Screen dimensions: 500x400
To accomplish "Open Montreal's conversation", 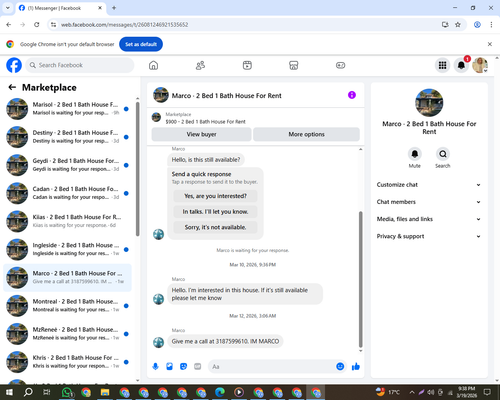I will (68, 306).
